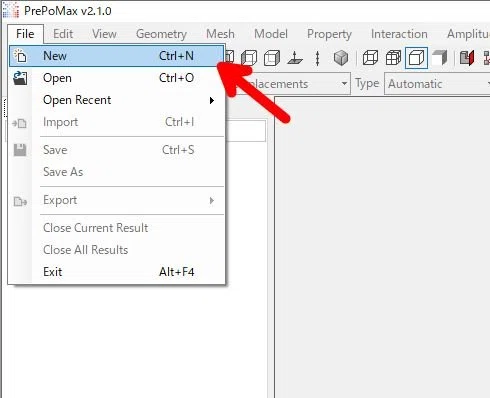Set the normal view with plane-arrow icon
The image size is (490, 398).
(295, 58)
